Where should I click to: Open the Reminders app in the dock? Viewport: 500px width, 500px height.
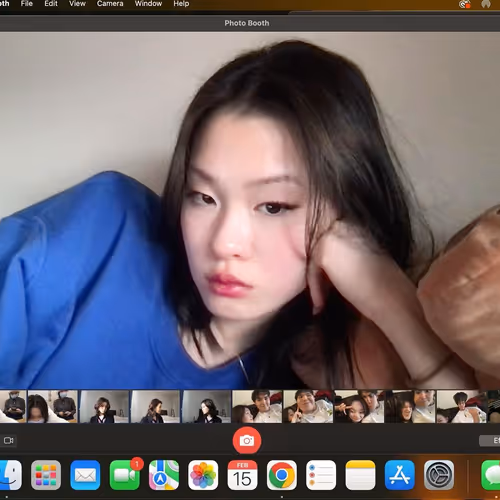(x=321, y=475)
